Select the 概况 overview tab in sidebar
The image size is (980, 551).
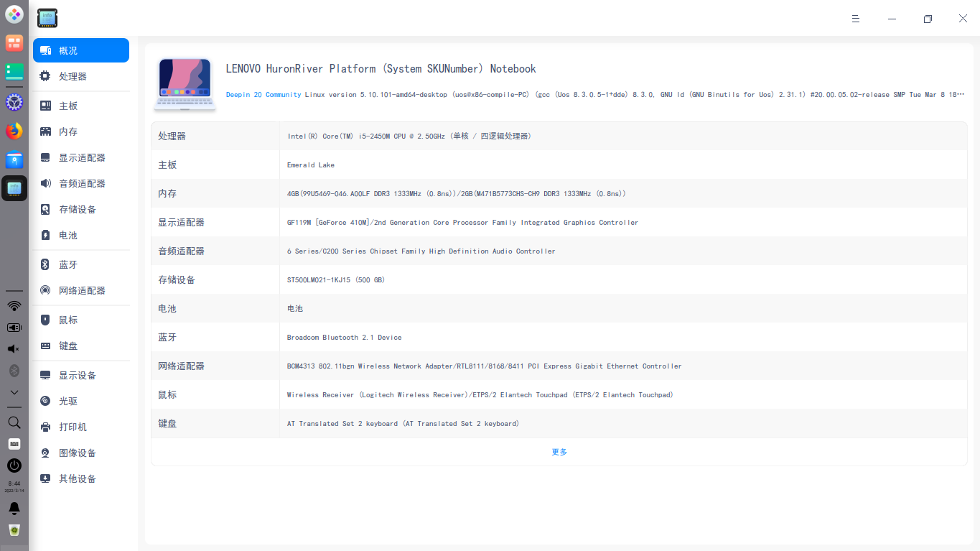81,50
